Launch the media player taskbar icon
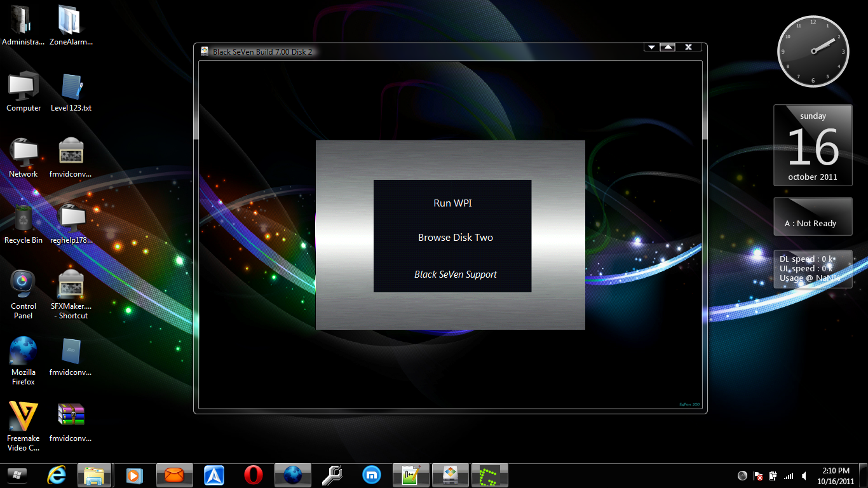Image resolution: width=868 pixels, height=488 pixels. pos(134,475)
